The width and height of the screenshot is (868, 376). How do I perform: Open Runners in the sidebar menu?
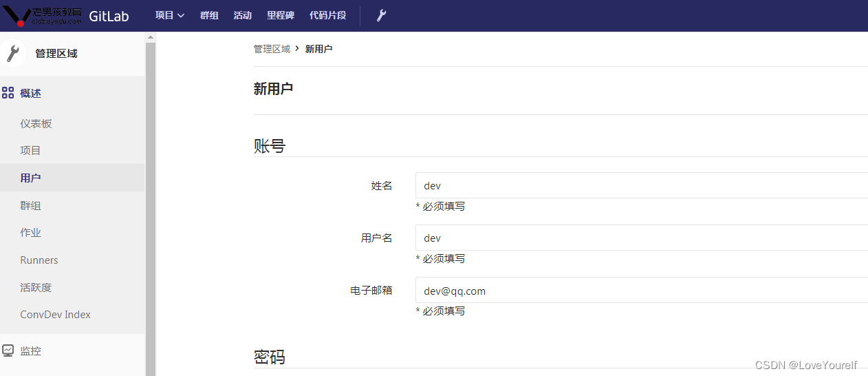39,260
